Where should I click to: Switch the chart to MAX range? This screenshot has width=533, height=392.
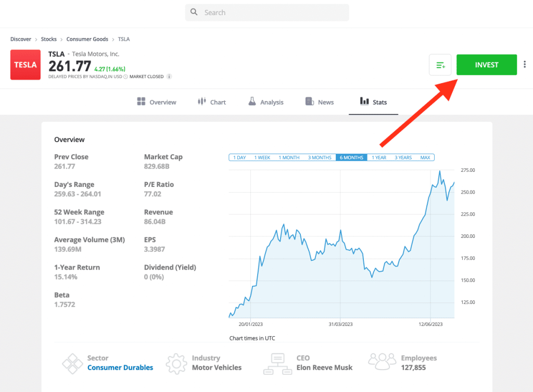[x=426, y=157]
